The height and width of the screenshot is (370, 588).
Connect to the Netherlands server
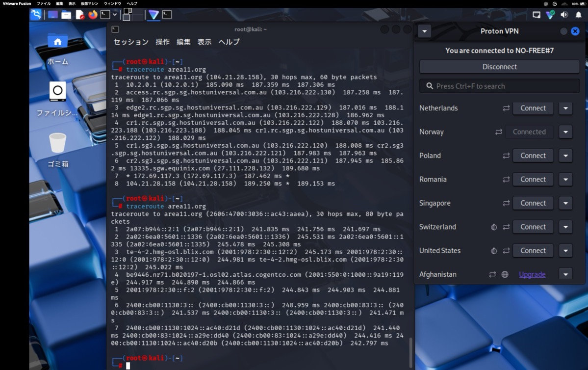[533, 108]
